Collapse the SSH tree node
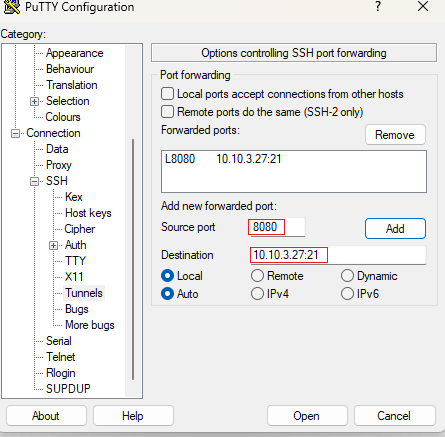Image resolution: width=445 pixels, height=437 pixels. point(34,181)
